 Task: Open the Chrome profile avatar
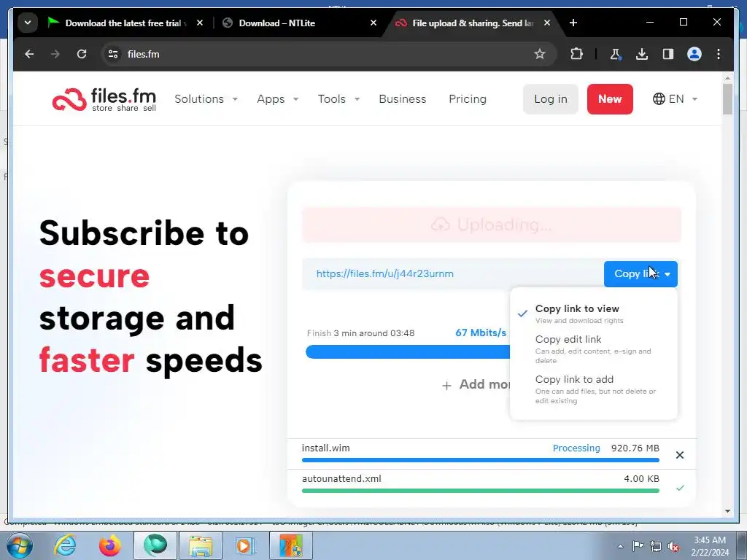point(694,54)
